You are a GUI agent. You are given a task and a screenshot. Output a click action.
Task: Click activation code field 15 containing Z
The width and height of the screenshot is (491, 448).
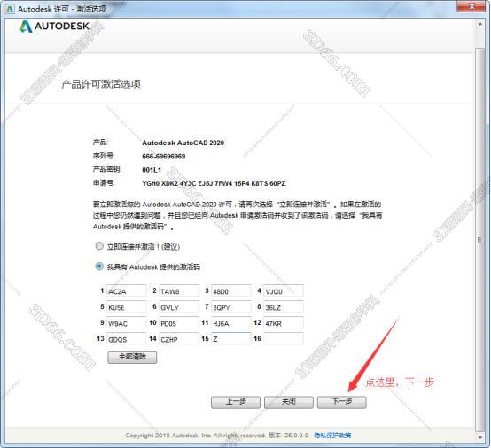click(x=231, y=339)
